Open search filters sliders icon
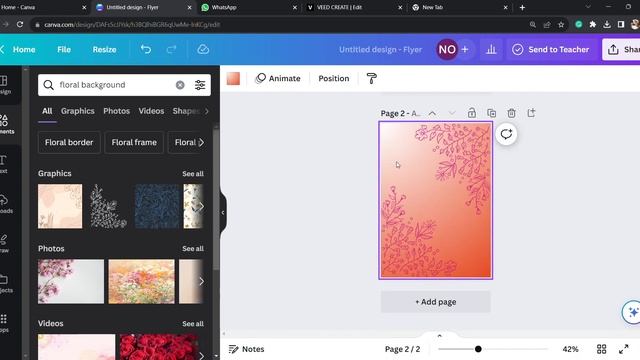This screenshot has width=640, height=360. click(200, 85)
